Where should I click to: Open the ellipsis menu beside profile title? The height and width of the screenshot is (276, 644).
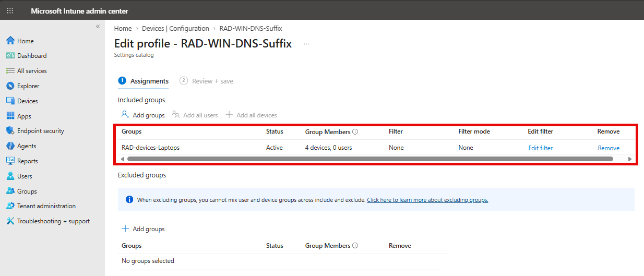(306, 44)
